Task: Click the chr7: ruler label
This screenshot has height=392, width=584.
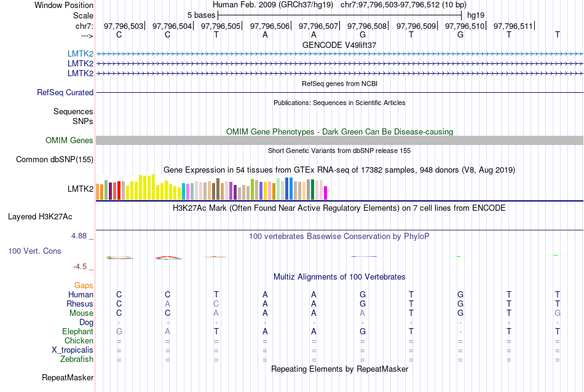Action: click(84, 26)
